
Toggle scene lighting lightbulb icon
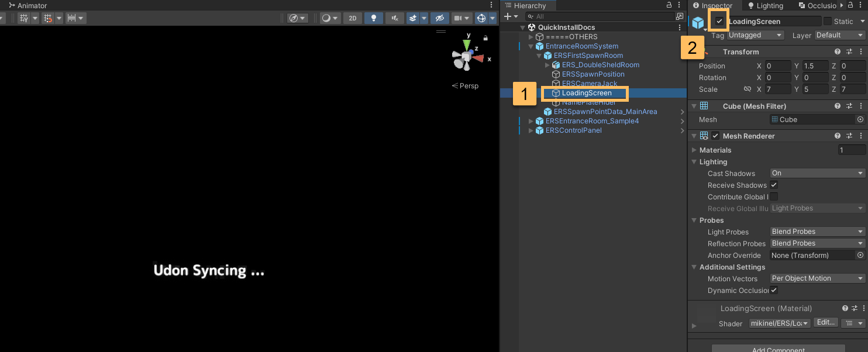[373, 18]
